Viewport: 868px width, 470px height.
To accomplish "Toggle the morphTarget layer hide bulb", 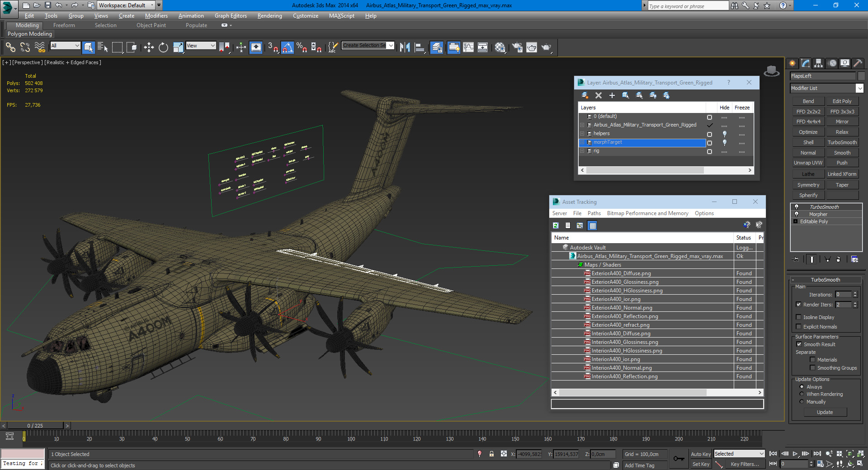I will pos(725,142).
